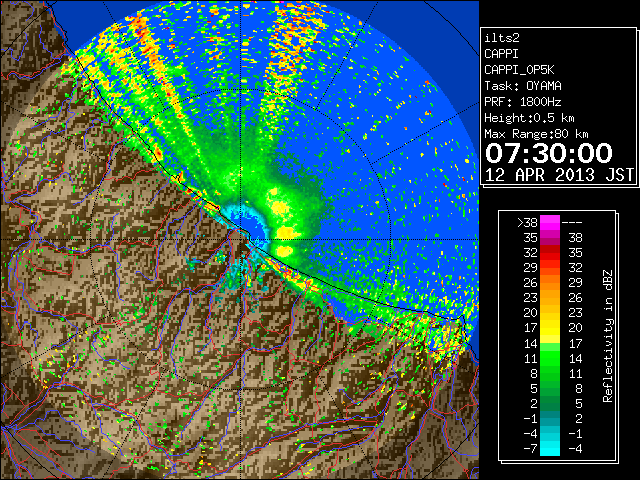Click the 'Max Range:80 km' text

(536, 134)
